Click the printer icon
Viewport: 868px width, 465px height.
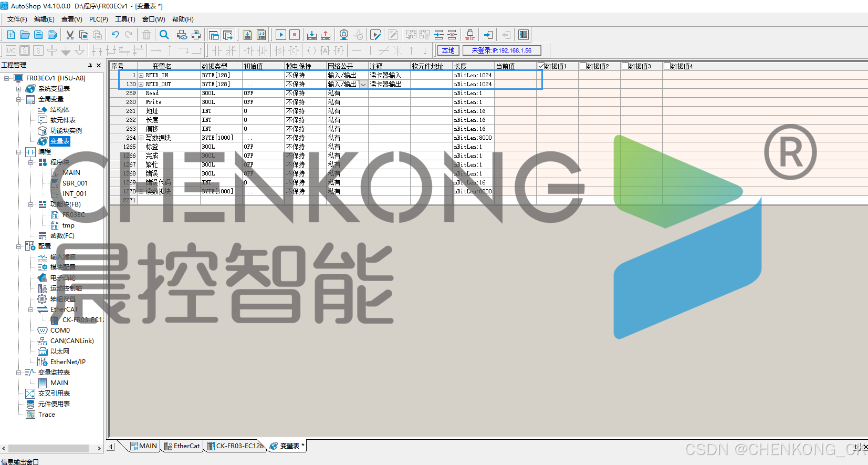tap(196, 35)
